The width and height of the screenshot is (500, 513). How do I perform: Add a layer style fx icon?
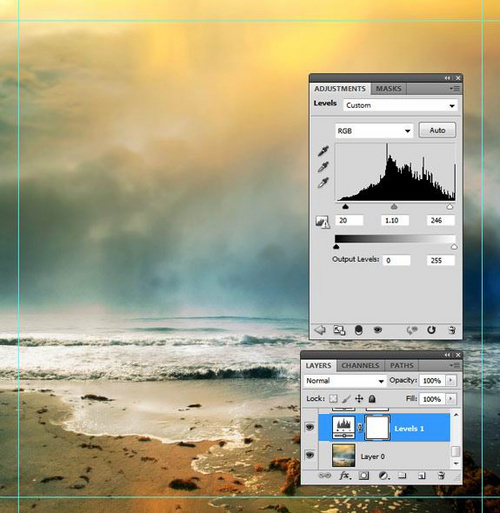click(344, 475)
